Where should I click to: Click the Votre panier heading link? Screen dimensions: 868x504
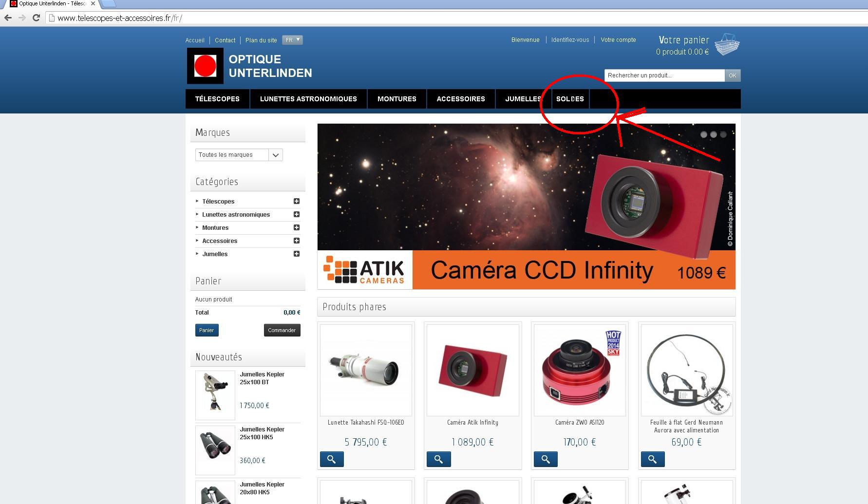pos(684,40)
